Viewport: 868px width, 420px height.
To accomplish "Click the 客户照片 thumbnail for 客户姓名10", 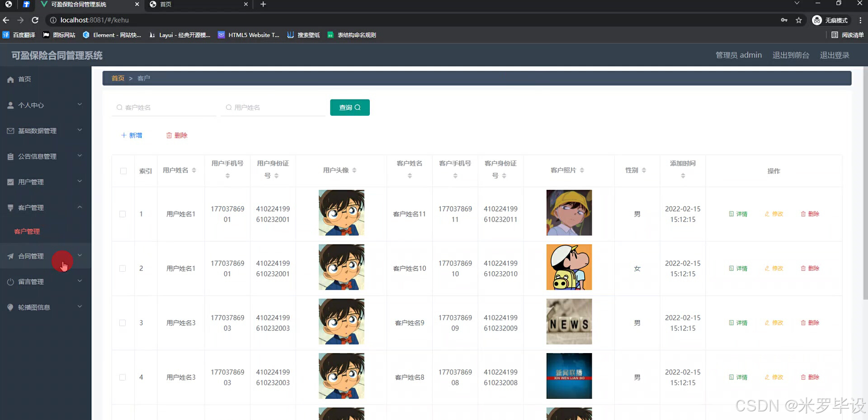I will click(569, 267).
